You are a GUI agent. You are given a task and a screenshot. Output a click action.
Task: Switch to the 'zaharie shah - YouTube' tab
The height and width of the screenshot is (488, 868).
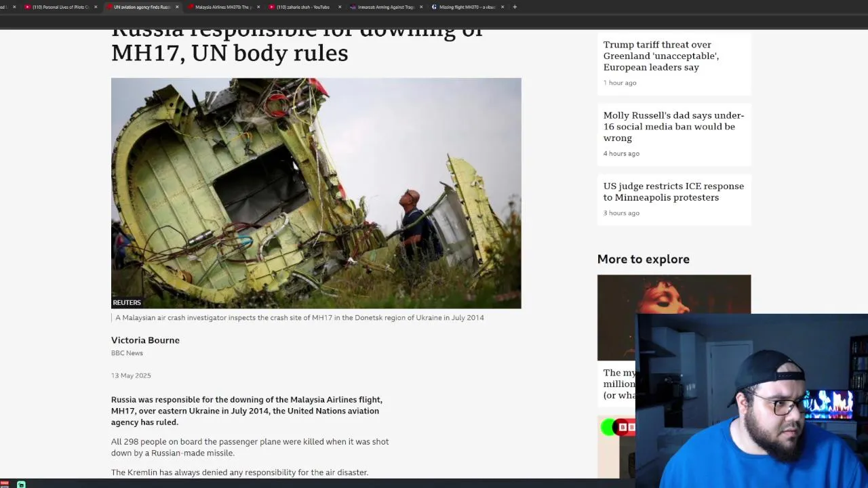(x=304, y=7)
